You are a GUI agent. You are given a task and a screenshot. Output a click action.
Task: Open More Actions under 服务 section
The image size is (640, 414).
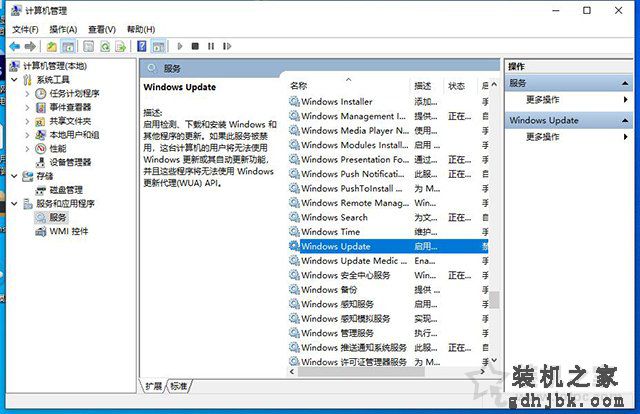(543, 100)
